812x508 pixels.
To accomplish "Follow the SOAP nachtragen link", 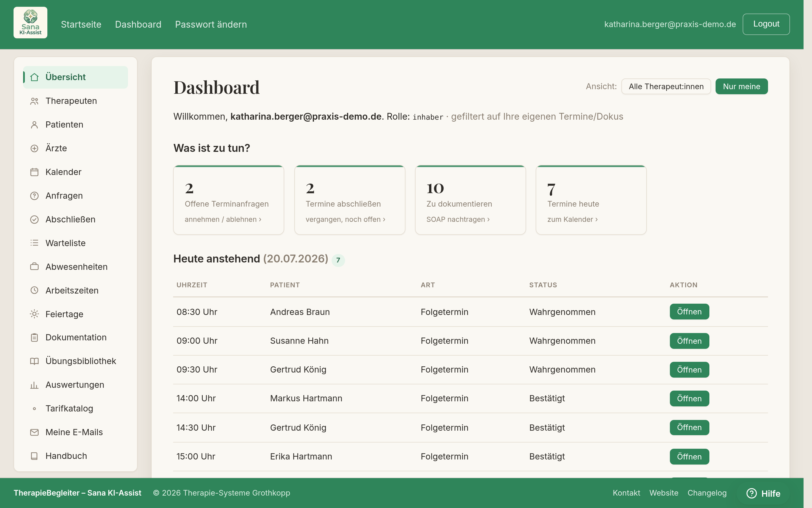I will click(x=458, y=219).
